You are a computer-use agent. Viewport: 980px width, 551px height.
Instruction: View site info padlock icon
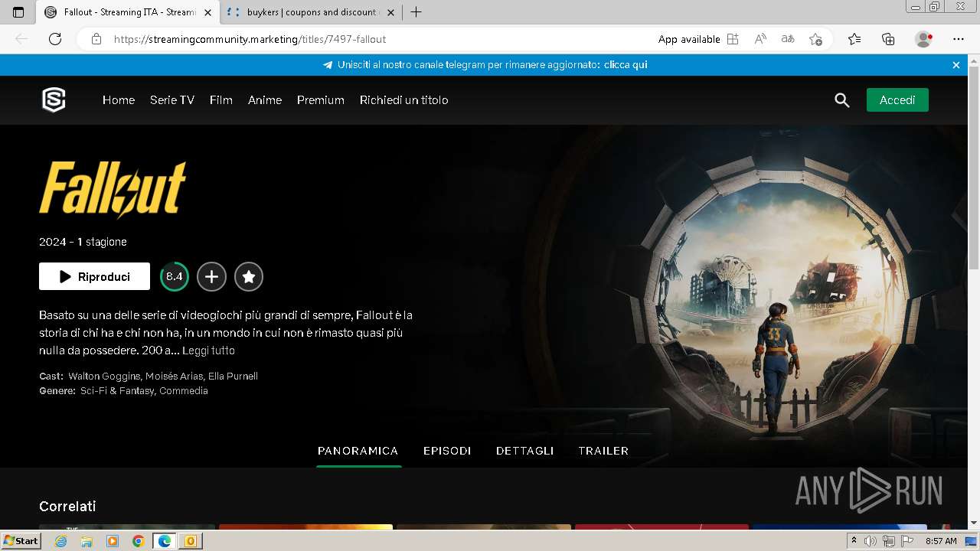point(96,39)
